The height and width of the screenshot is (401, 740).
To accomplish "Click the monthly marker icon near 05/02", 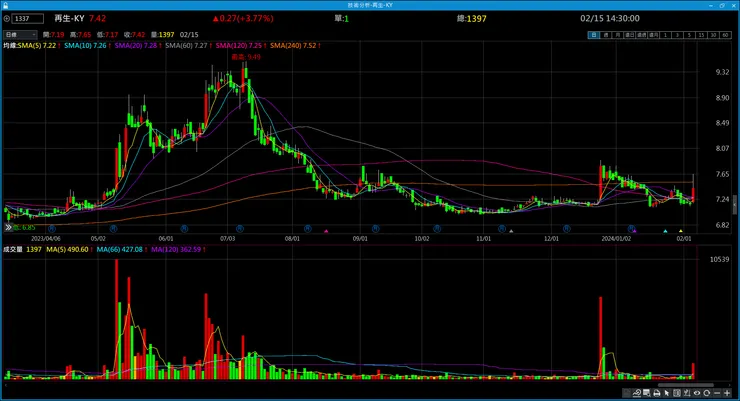I will tap(113, 228).
